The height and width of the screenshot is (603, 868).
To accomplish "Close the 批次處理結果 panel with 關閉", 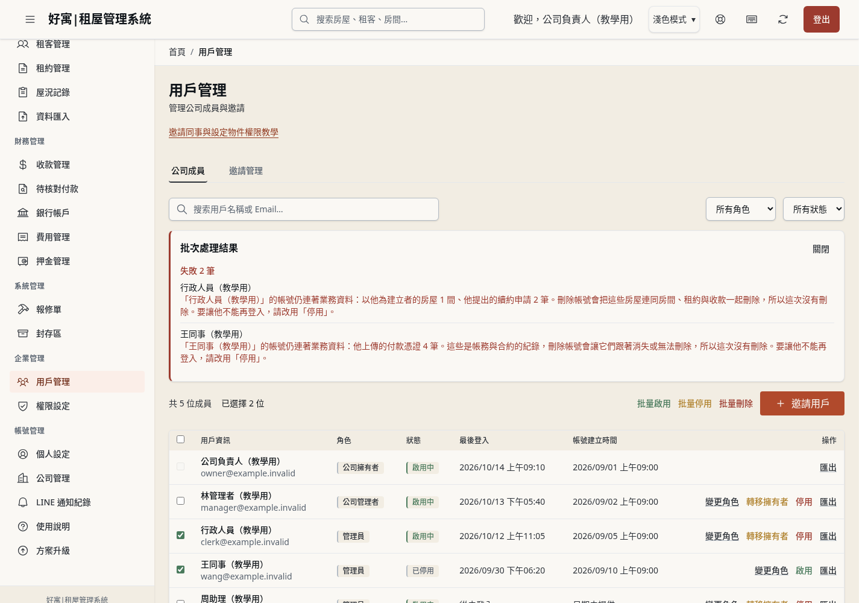I will point(821,249).
